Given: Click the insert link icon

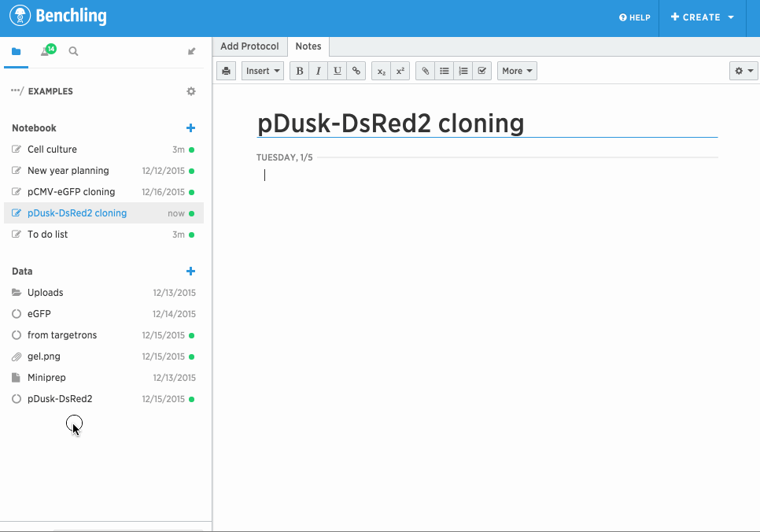Looking at the screenshot, I should (356, 71).
